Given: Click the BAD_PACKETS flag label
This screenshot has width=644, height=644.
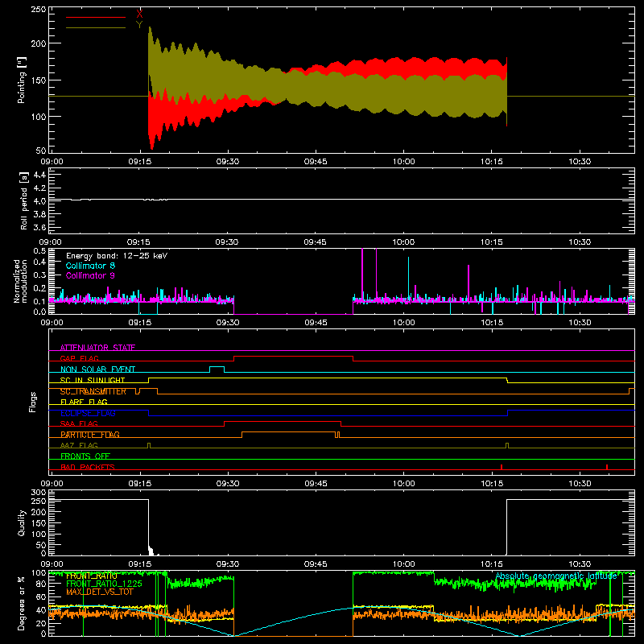Looking at the screenshot, I should 88,467.
